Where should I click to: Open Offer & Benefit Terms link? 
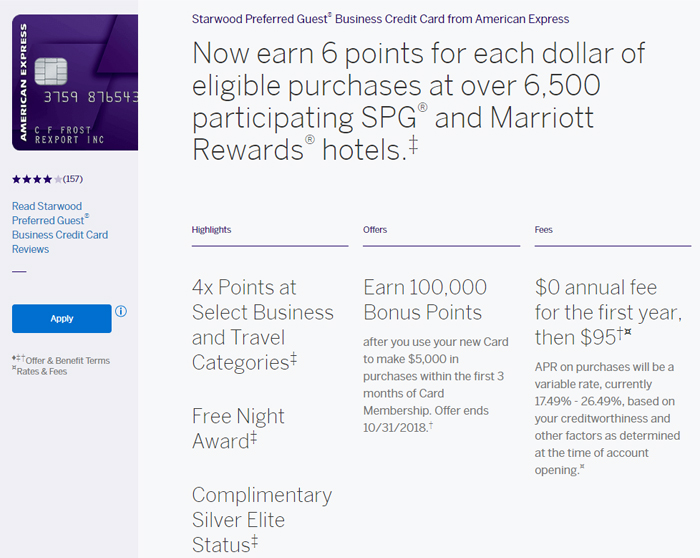(67, 360)
